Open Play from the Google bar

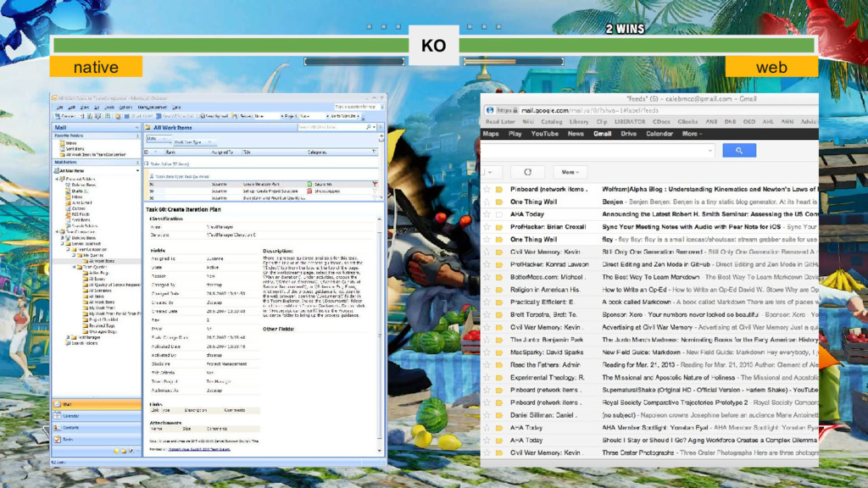point(515,134)
